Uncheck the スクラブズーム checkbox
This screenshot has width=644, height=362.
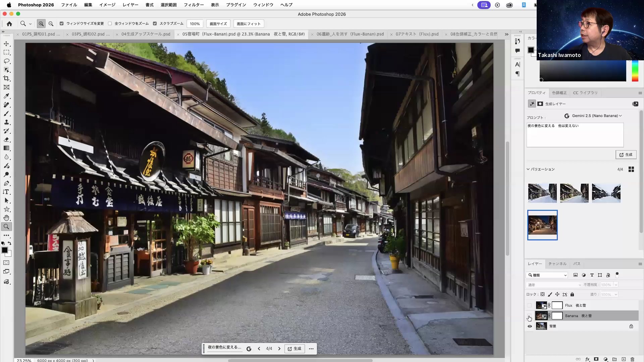[155, 24]
